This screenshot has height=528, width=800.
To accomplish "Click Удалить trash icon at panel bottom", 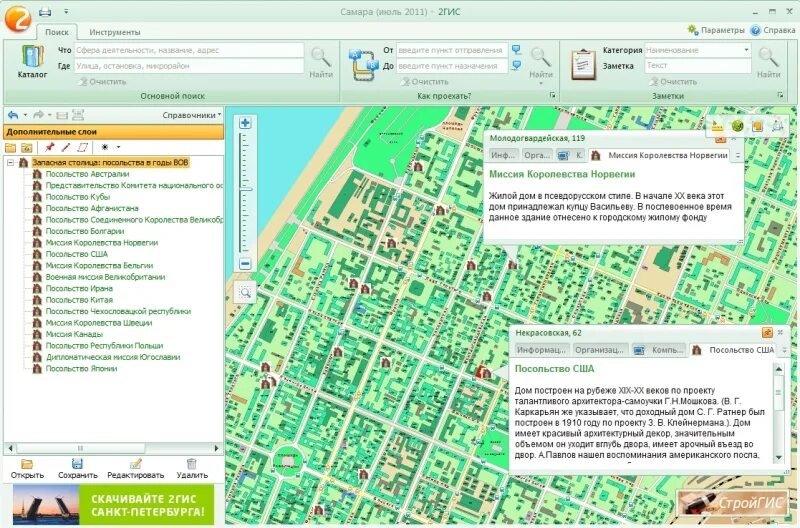I will (x=192, y=469).
